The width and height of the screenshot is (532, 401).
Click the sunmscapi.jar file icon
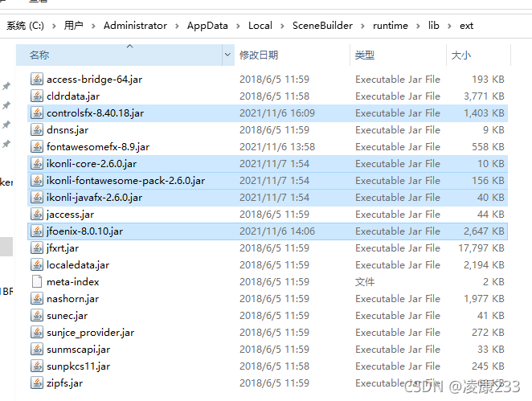coord(37,350)
